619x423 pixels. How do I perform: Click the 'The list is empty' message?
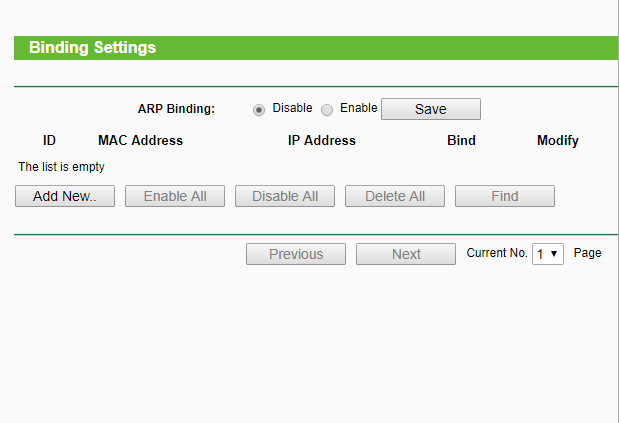coord(61,167)
